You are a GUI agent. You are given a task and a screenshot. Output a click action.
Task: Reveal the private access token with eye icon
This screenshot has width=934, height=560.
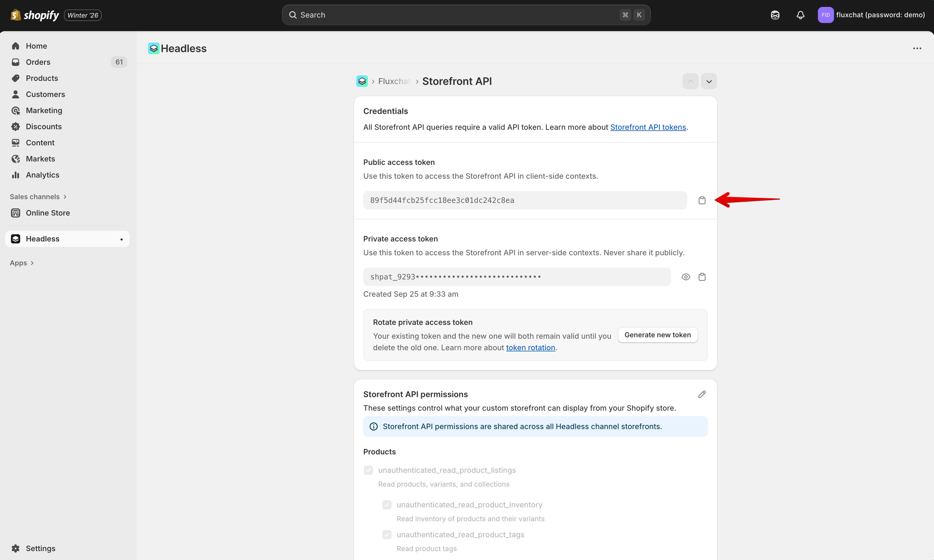[685, 277]
